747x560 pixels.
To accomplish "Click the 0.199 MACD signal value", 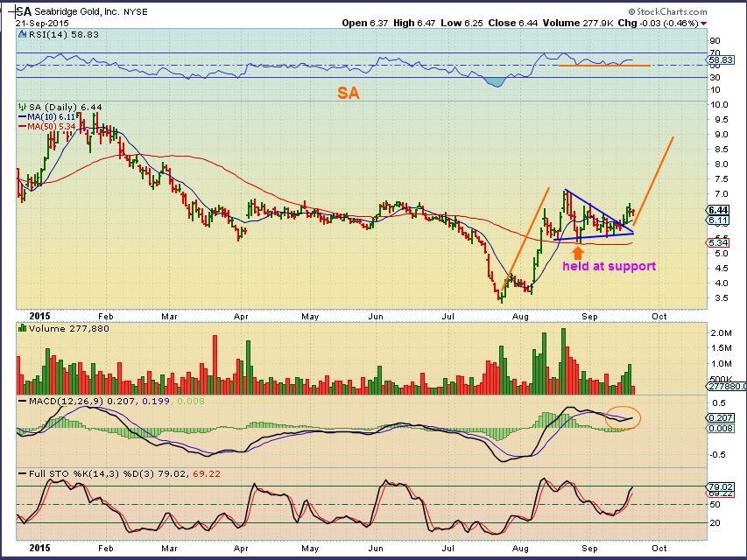I will [x=156, y=402].
